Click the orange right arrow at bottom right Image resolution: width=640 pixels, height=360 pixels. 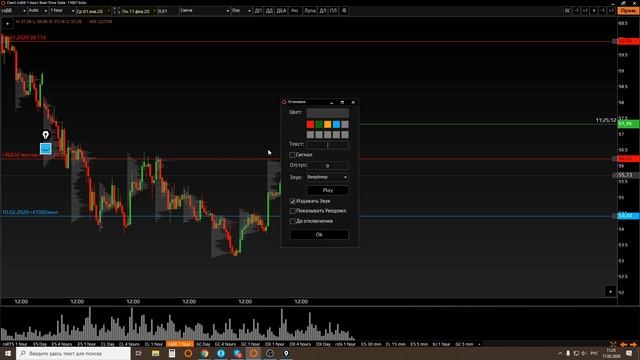coord(633,344)
